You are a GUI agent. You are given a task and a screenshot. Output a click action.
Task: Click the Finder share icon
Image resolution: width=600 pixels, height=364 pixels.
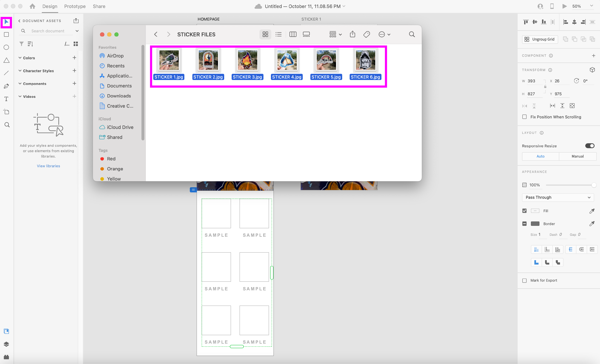coord(352,34)
